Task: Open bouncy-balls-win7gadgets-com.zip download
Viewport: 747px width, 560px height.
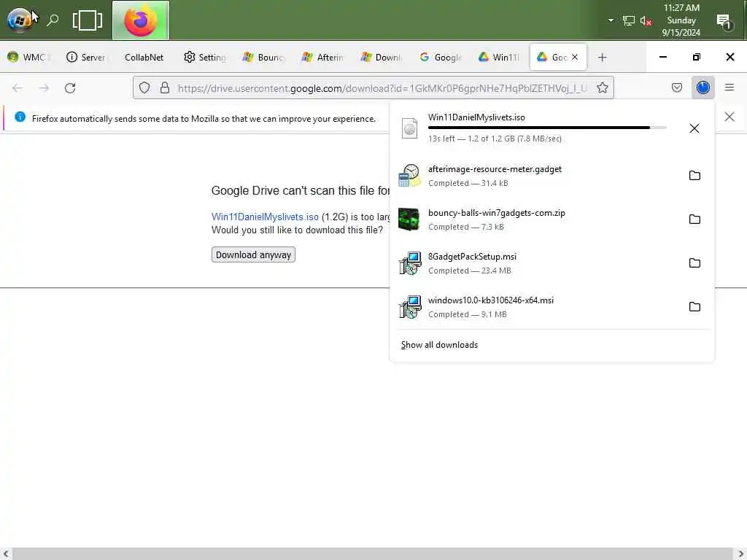Action: [496, 213]
